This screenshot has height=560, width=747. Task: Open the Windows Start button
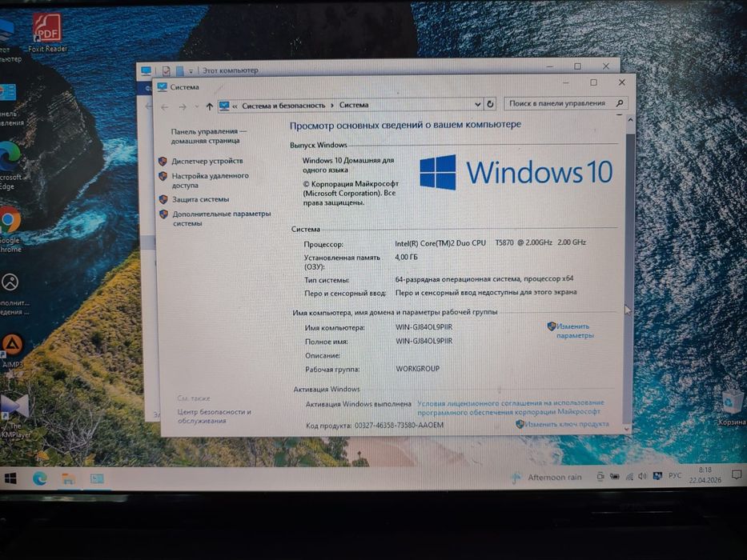pyautogui.click(x=10, y=478)
